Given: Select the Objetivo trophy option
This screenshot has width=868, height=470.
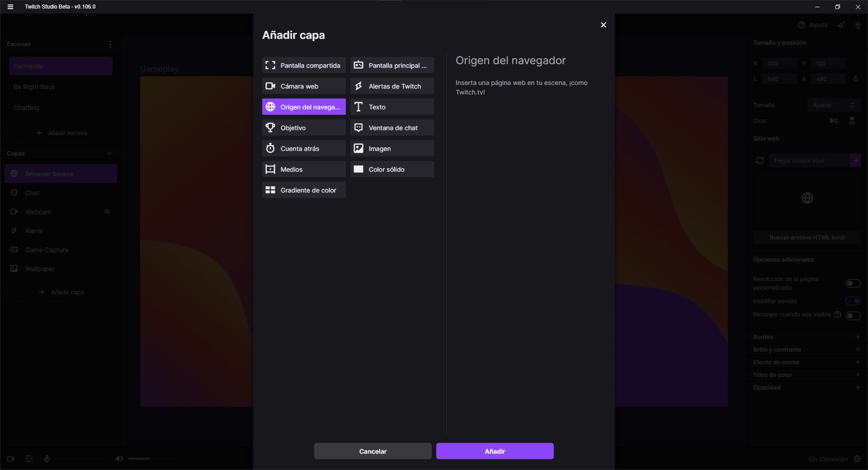Looking at the screenshot, I should tap(303, 127).
